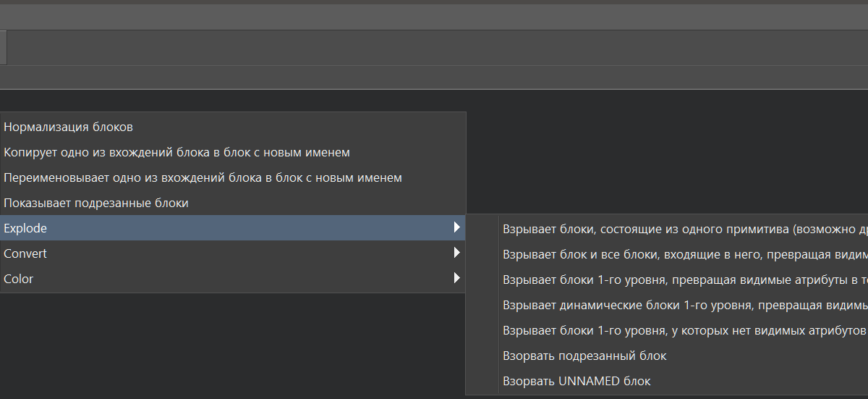Open the Convert menu entry

click(x=25, y=253)
